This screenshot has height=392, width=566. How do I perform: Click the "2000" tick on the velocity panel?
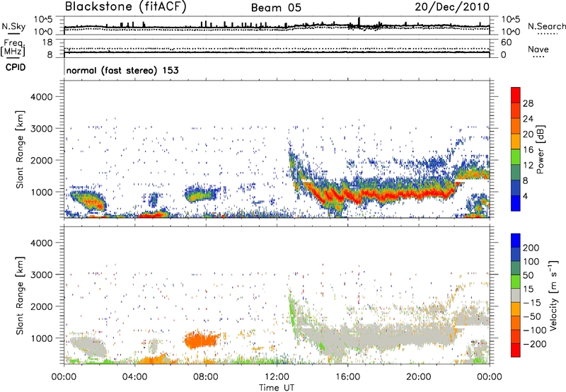pos(41,306)
